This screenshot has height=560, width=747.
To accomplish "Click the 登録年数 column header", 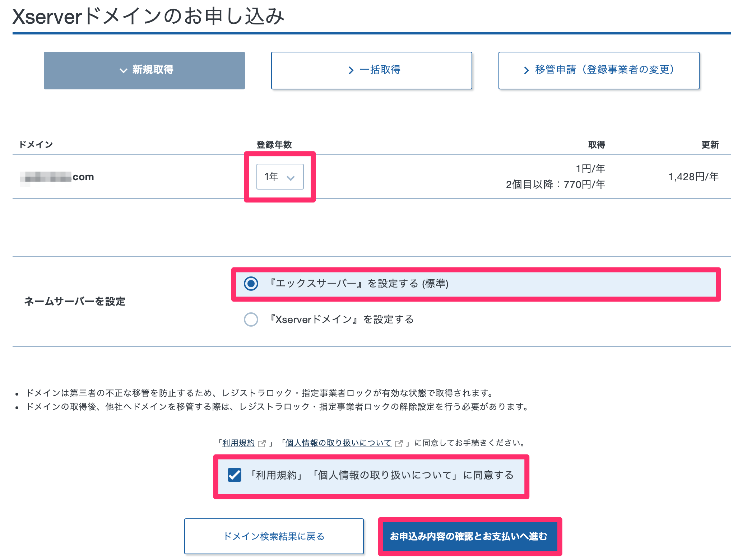I will pos(274,145).
